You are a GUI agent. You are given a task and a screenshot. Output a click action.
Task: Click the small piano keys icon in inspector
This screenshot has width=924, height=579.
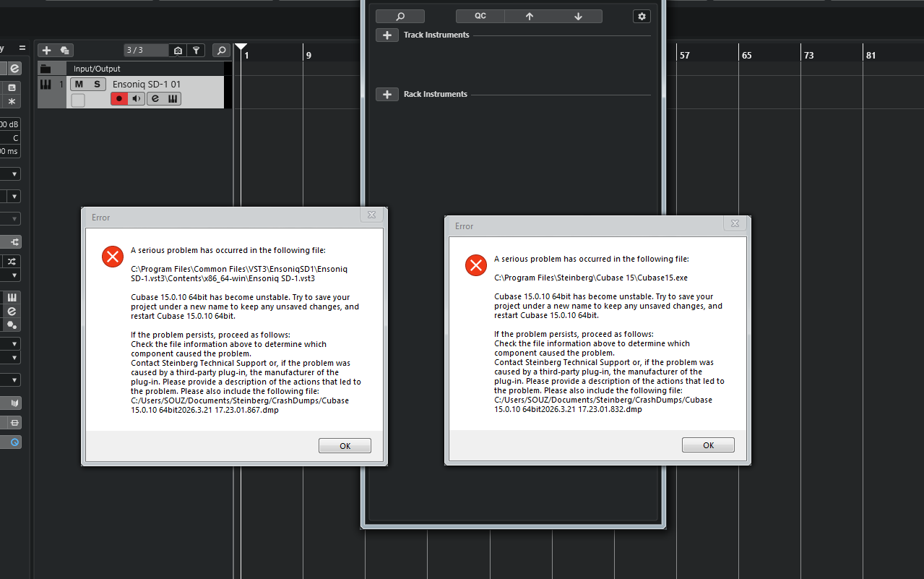click(12, 298)
